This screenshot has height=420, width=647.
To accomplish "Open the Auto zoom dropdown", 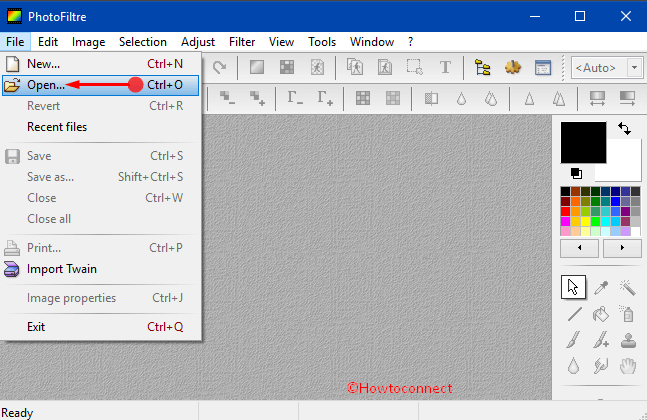I will [635, 67].
